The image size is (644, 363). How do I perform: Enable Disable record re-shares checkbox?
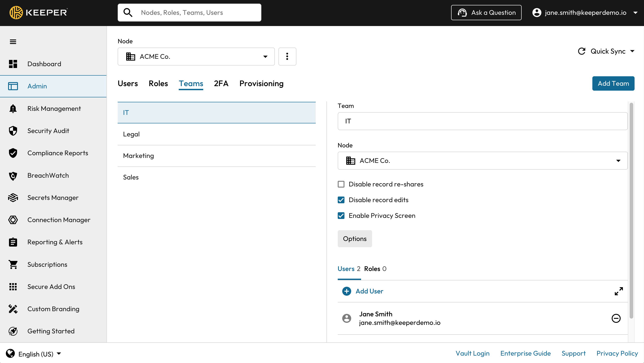(341, 184)
